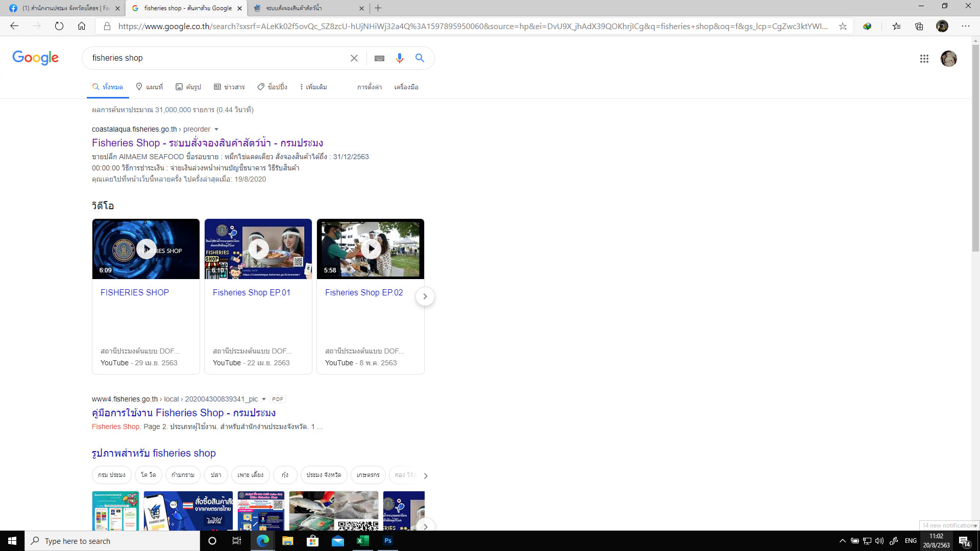
Task: Open Collections icon in Edge toolbar
Action: (x=919, y=26)
